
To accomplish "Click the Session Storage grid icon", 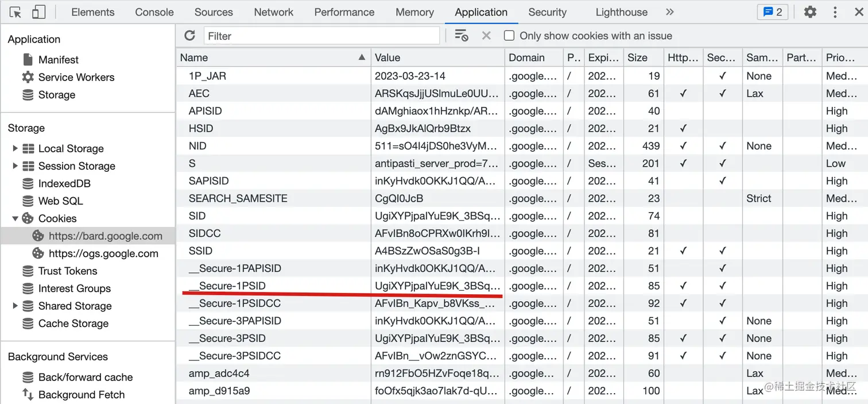I will click(28, 166).
